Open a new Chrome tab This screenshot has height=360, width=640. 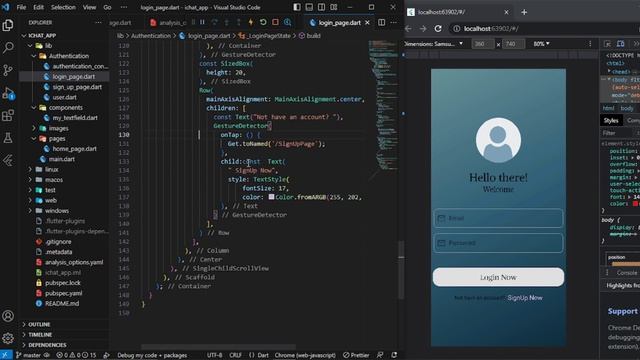[524, 12]
